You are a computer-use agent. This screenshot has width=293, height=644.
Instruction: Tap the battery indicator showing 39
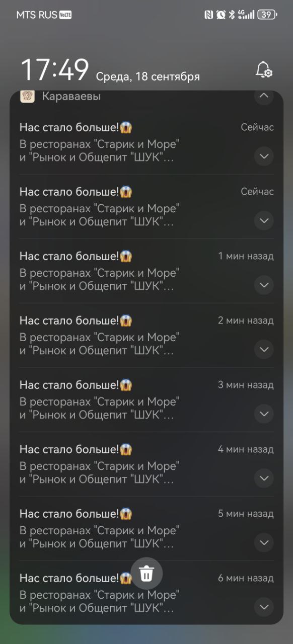(x=267, y=15)
